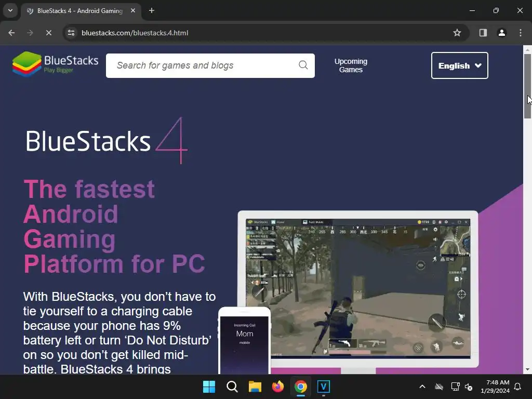Show hidden icons in the system tray

tap(422, 387)
